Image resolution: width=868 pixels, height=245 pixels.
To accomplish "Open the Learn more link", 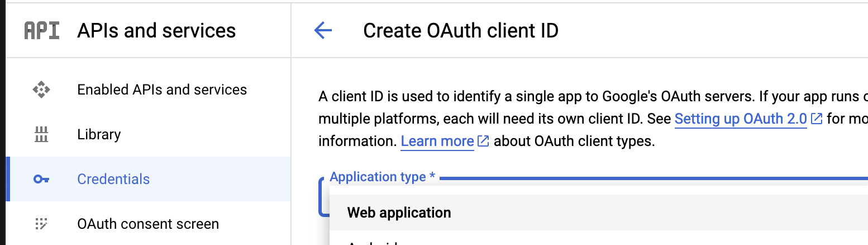I will [437, 141].
